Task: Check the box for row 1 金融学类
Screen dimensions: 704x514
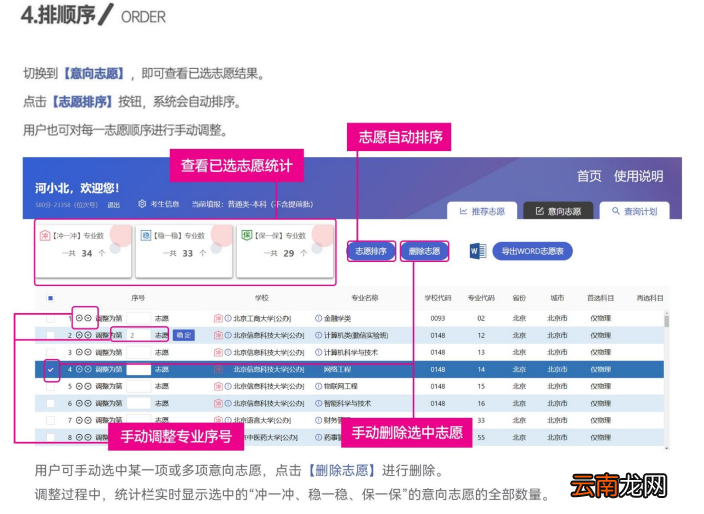Action: coord(50,318)
